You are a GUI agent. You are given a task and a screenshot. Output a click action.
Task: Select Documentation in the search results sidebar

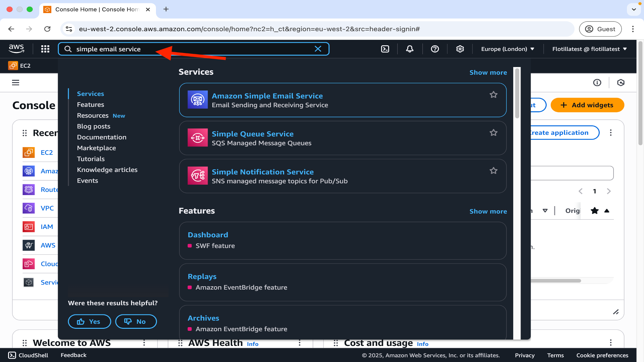pos(101,137)
